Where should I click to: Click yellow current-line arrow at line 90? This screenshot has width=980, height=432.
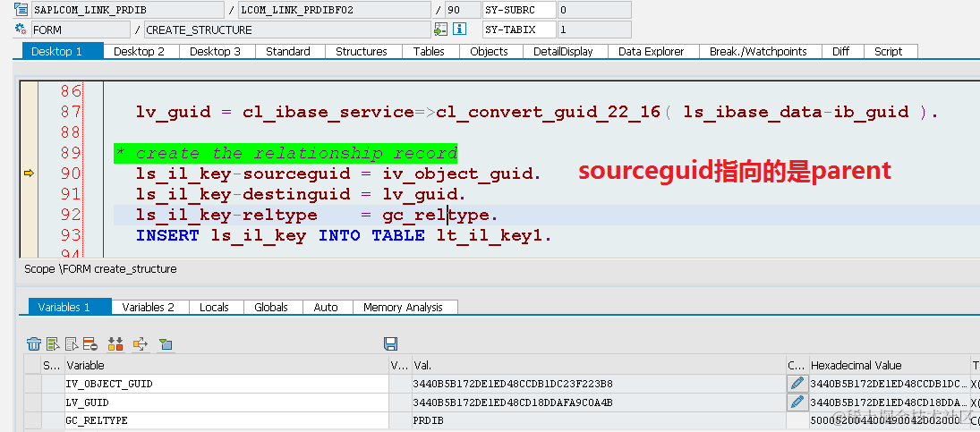29,173
